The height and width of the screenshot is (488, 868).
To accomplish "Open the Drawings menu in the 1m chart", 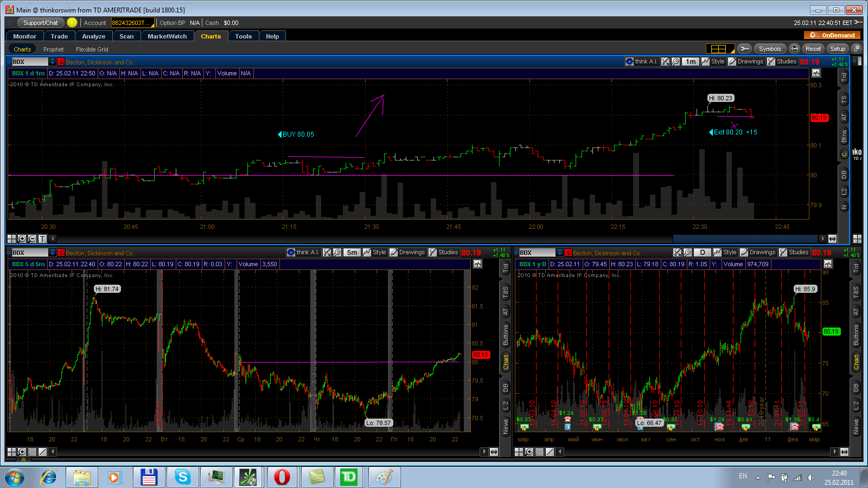I will pyautogui.click(x=746, y=62).
